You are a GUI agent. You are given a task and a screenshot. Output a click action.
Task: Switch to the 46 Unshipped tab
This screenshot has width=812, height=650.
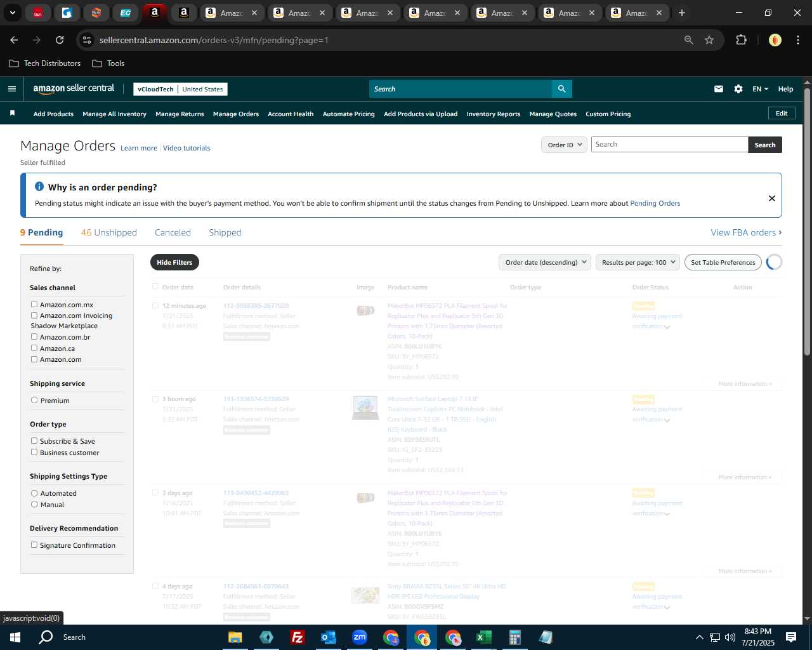click(109, 232)
